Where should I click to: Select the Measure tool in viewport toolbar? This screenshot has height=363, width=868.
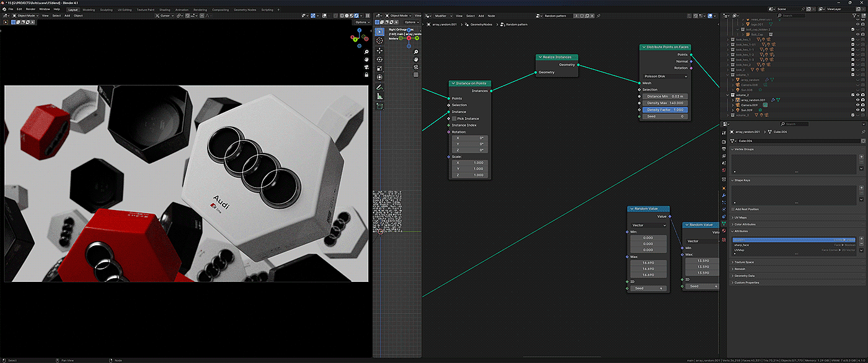click(x=380, y=97)
